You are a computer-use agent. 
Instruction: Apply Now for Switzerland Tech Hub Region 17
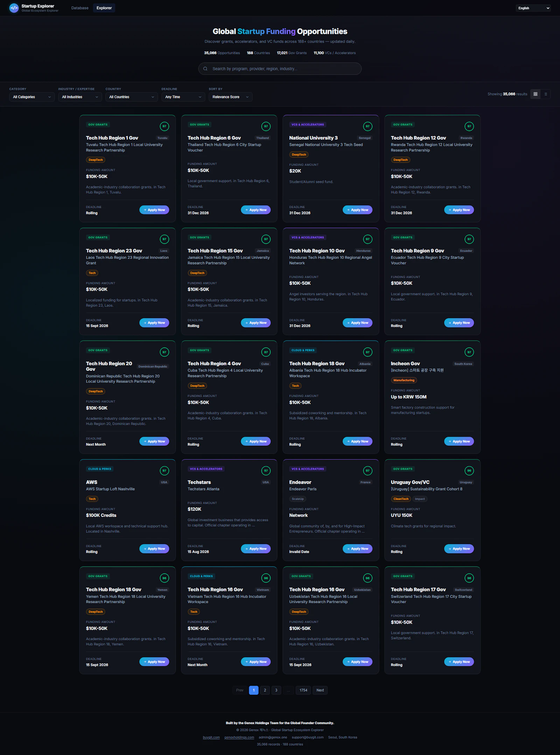coord(459,662)
